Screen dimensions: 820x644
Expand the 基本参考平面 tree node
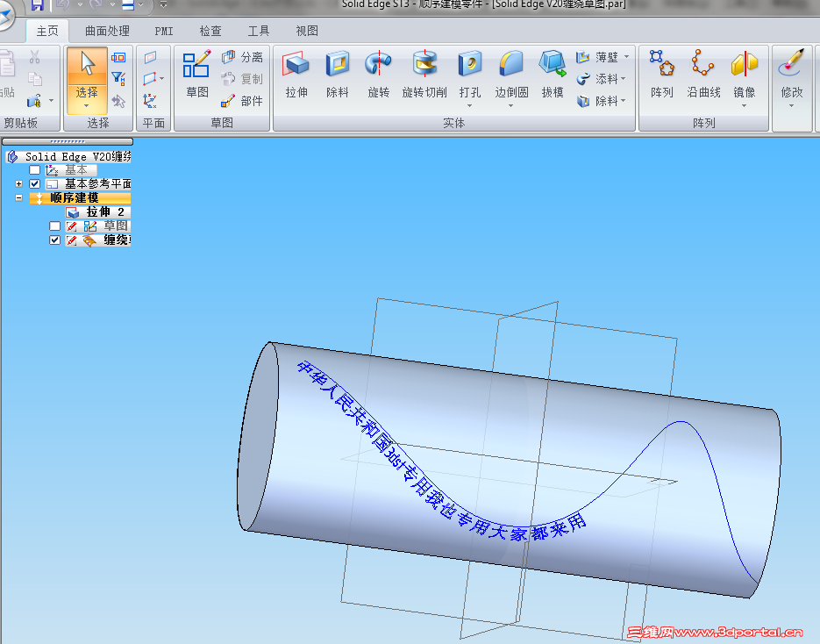click(18, 183)
